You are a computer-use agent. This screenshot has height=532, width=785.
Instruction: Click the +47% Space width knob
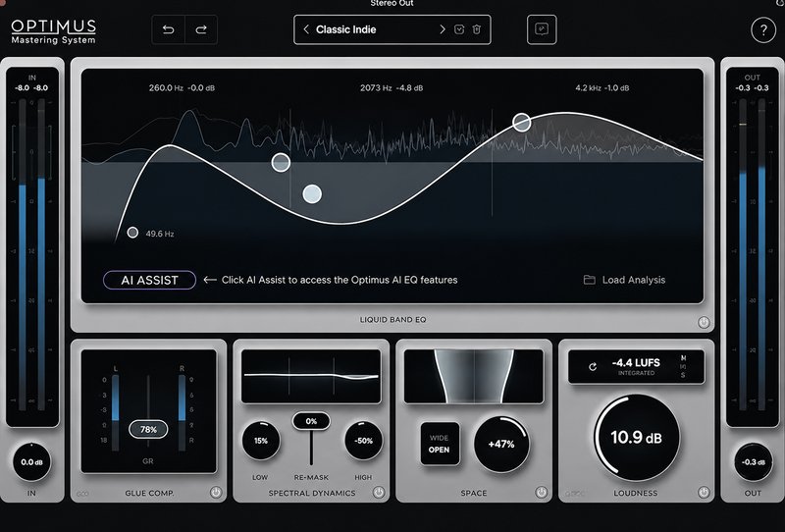click(x=501, y=444)
